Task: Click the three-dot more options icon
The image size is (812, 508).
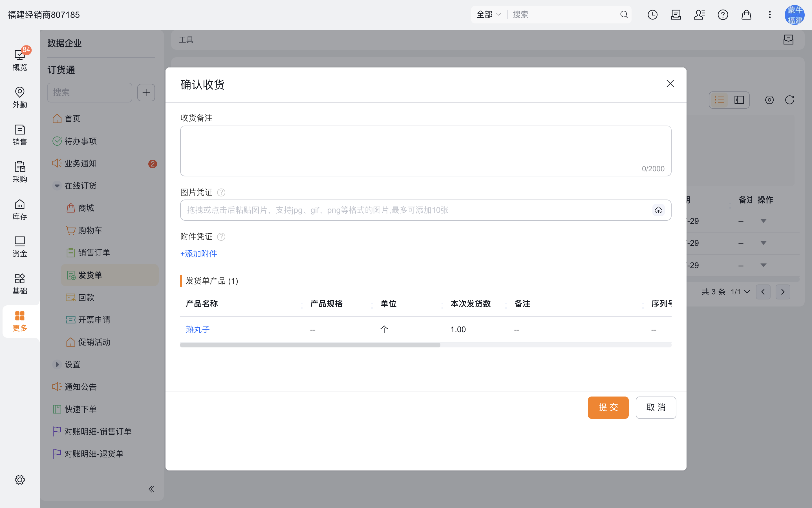Action: coord(770,15)
